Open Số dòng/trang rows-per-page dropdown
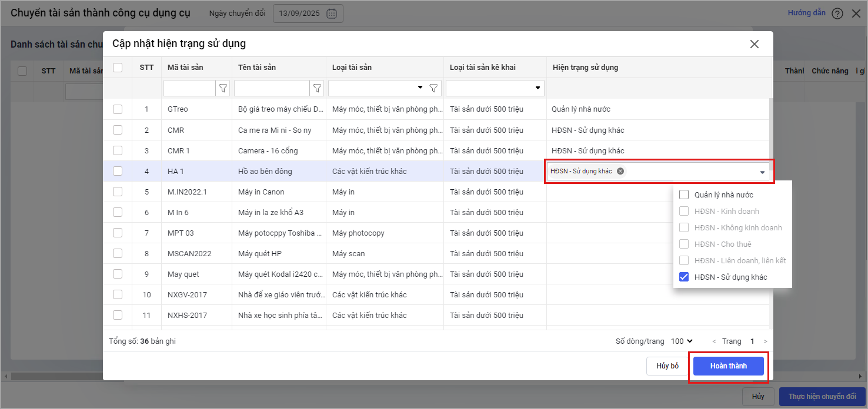This screenshot has height=409, width=868. (682, 341)
